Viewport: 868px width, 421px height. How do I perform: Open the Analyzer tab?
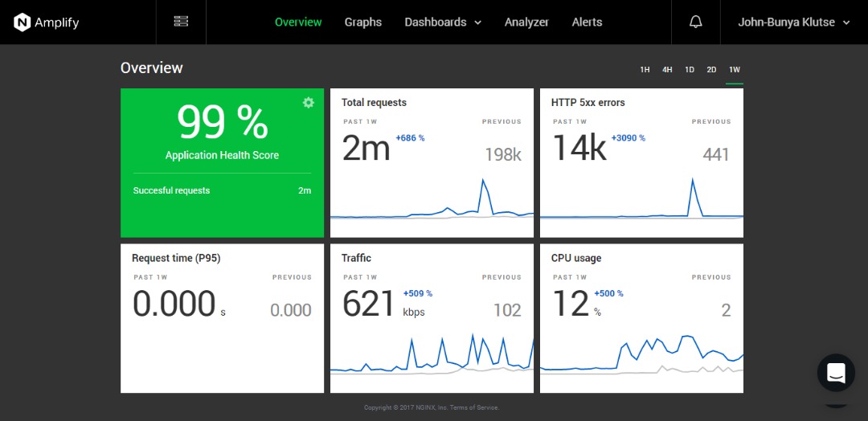(x=526, y=22)
